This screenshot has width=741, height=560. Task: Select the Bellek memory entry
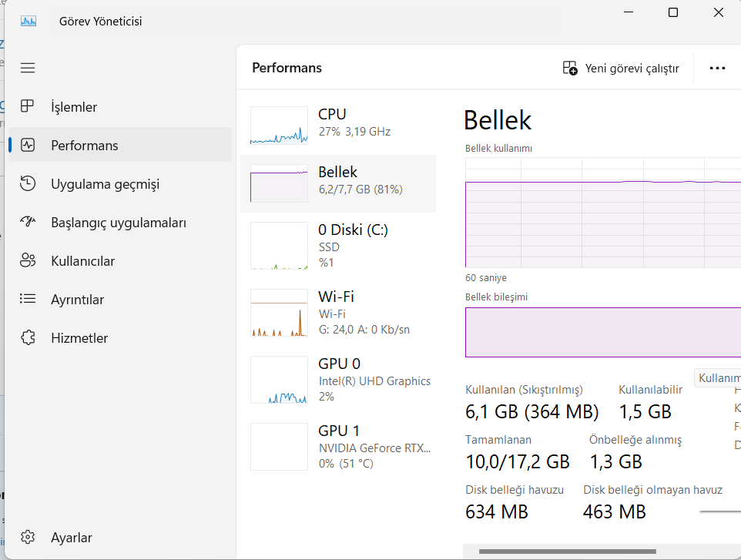point(337,183)
